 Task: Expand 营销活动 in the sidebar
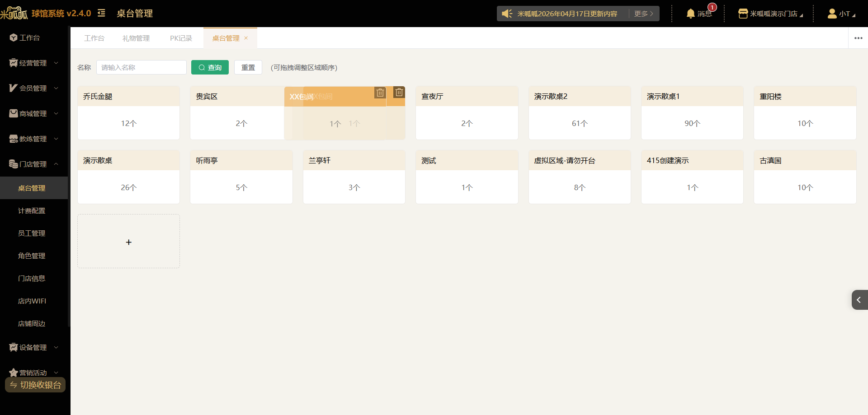point(34,373)
